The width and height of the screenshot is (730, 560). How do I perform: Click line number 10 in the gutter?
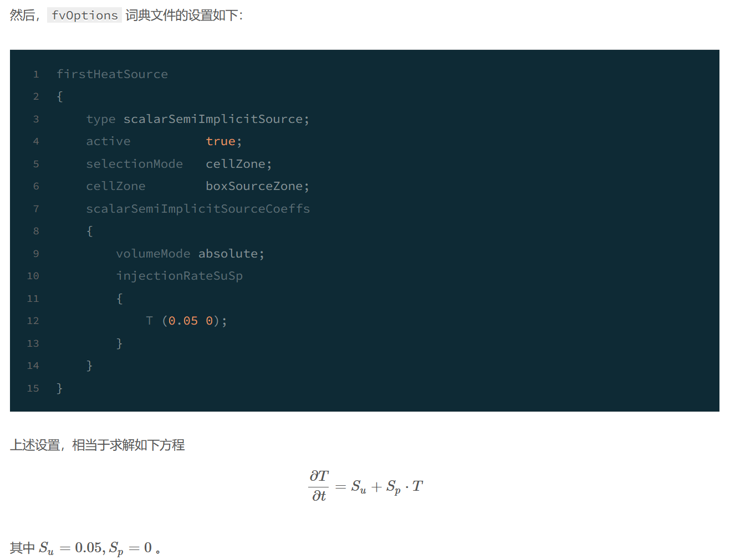(33, 276)
